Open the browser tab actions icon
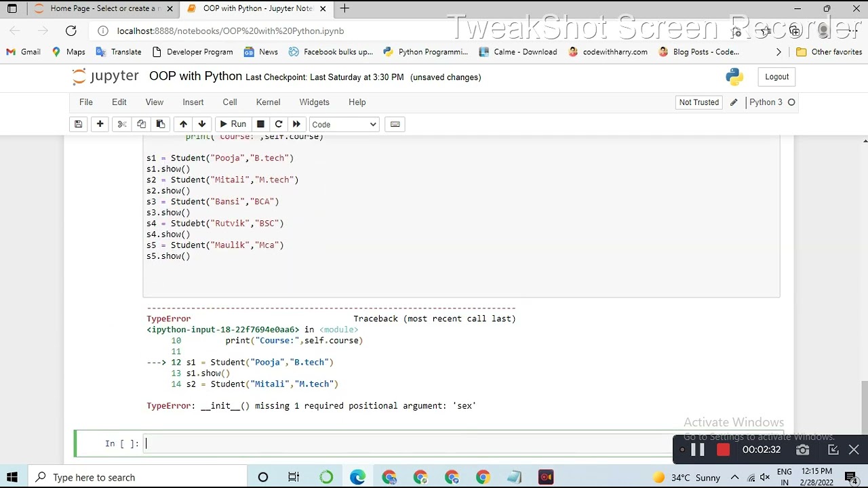 click(12, 9)
